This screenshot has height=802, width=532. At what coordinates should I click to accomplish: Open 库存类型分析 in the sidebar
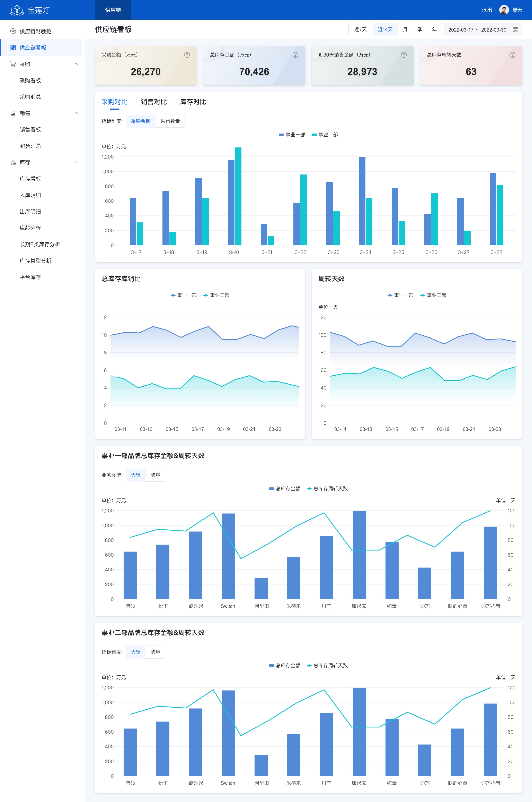click(41, 261)
